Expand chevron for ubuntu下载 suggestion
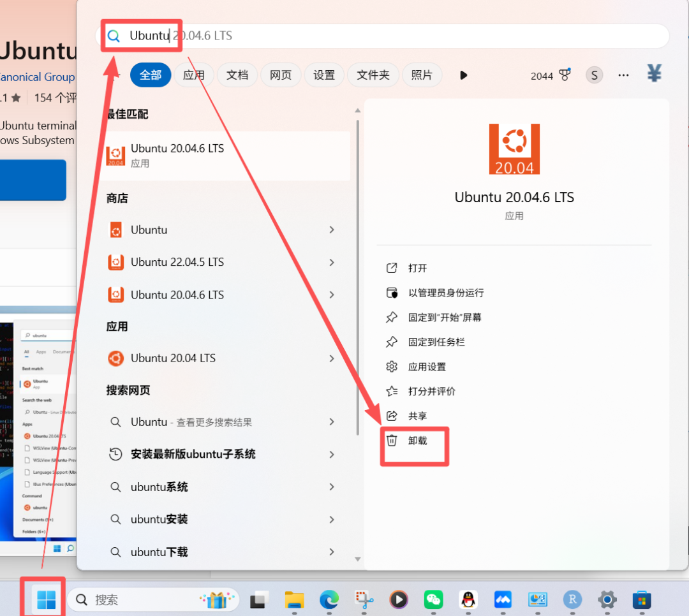This screenshot has width=689, height=616. pyautogui.click(x=332, y=552)
